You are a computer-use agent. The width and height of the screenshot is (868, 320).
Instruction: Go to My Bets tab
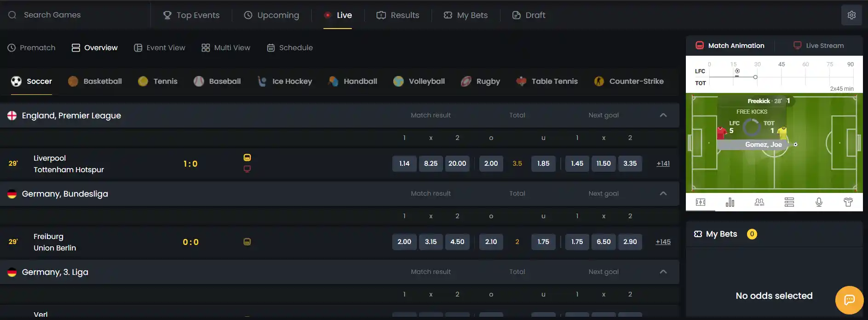[x=466, y=15]
